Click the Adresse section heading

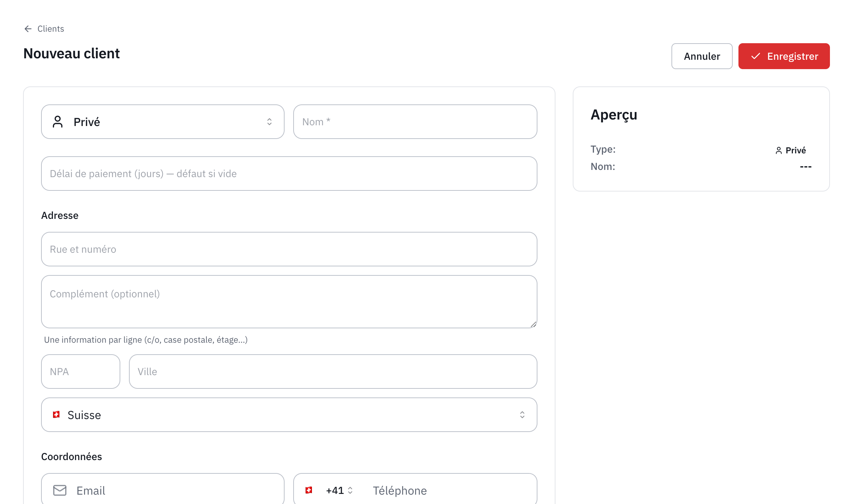click(x=60, y=215)
